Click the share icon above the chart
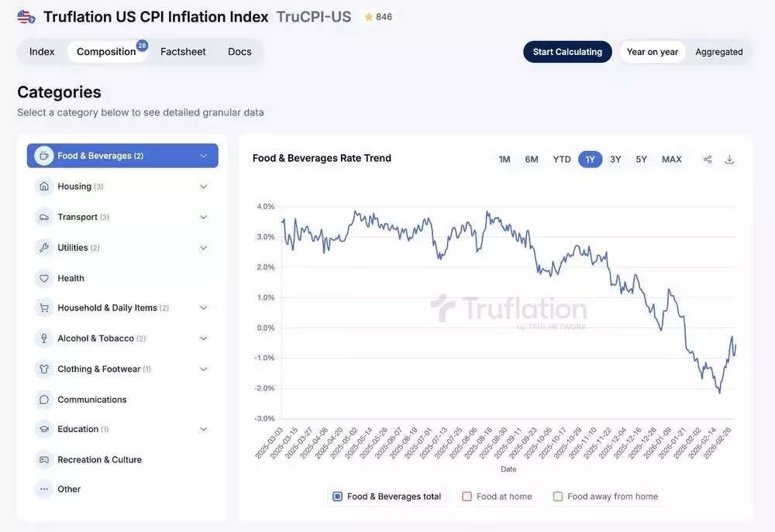The height and width of the screenshot is (532, 775). click(x=707, y=158)
